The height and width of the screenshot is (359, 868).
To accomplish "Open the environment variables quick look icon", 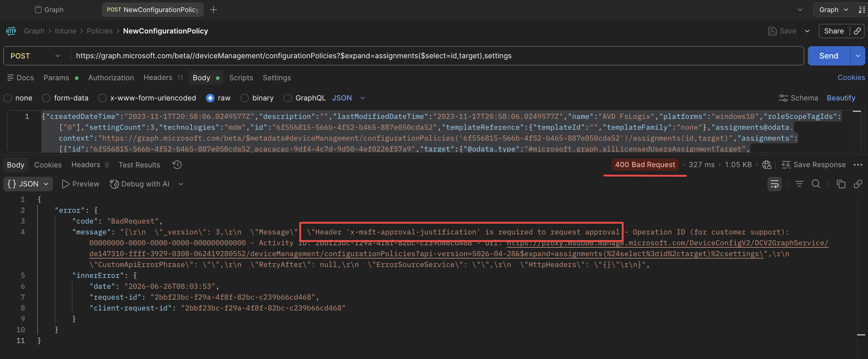I will click(x=862, y=10).
